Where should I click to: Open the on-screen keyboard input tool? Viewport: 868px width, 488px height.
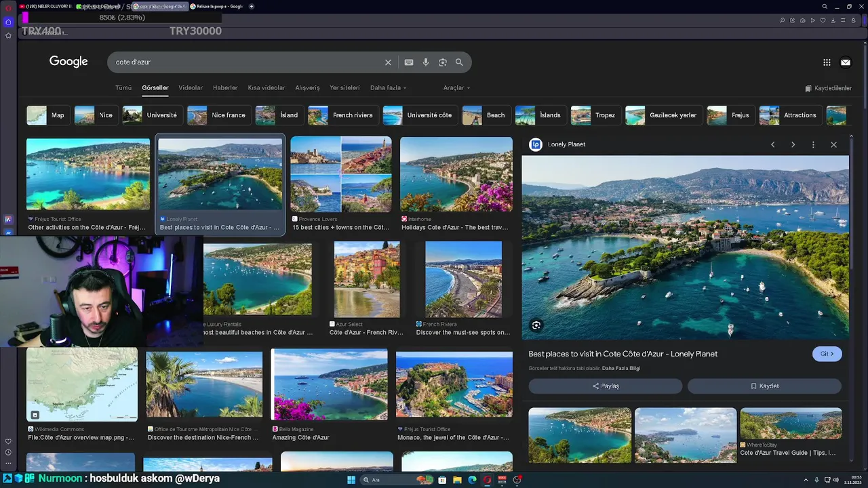[x=409, y=62]
